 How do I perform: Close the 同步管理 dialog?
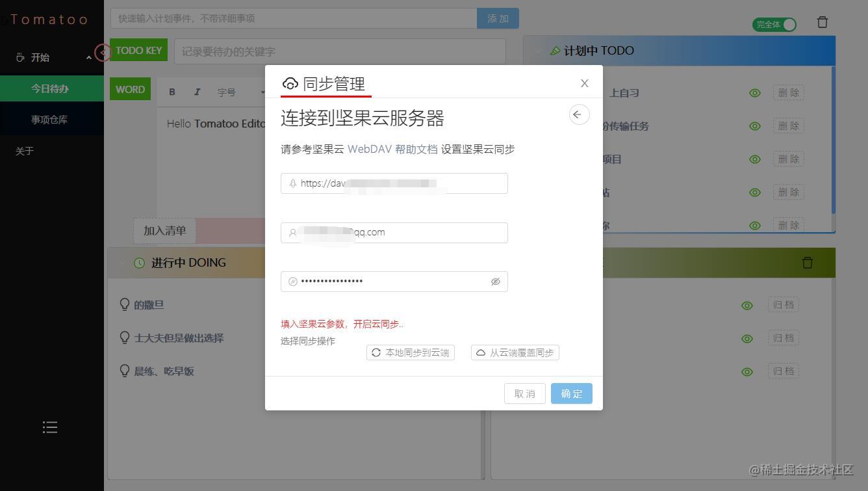[x=585, y=83]
